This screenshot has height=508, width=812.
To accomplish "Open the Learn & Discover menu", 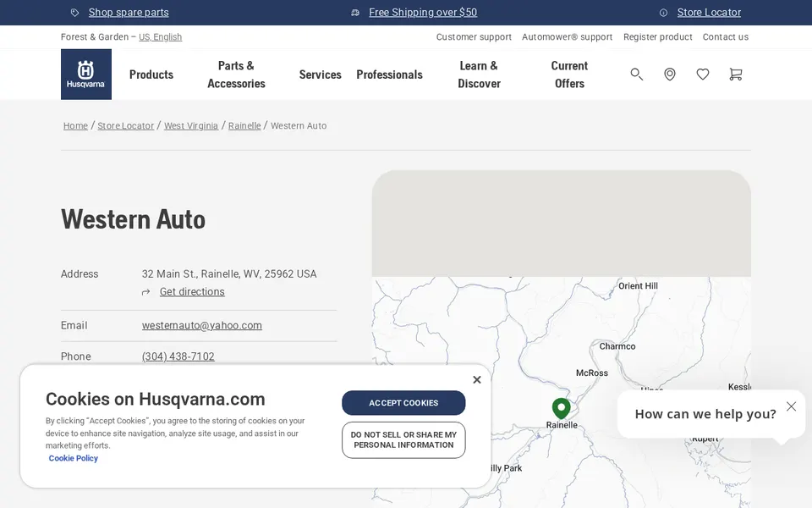I will point(479,75).
